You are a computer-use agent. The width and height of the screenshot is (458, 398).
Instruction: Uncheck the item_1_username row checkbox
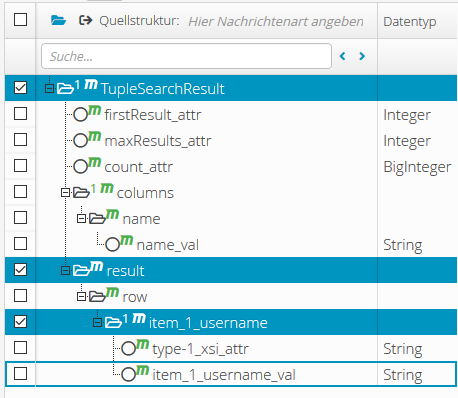coord(20,322)
